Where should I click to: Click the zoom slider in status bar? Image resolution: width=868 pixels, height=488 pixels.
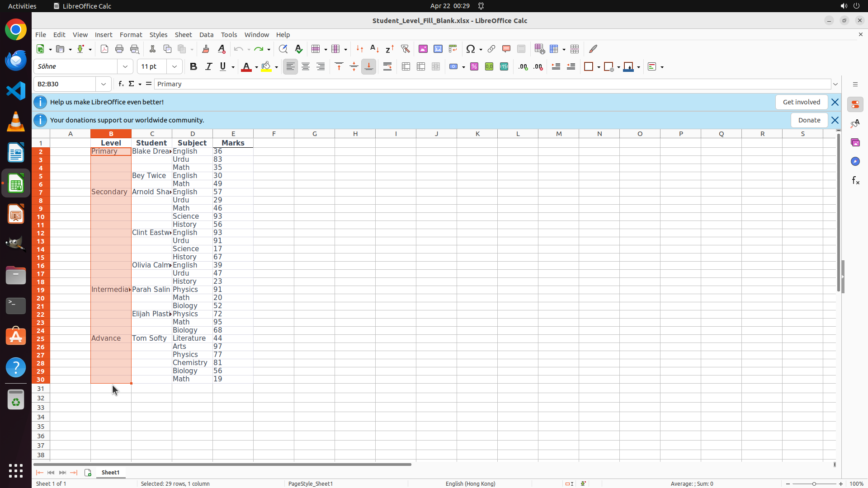pyautogui.click(x=814, y=484)
